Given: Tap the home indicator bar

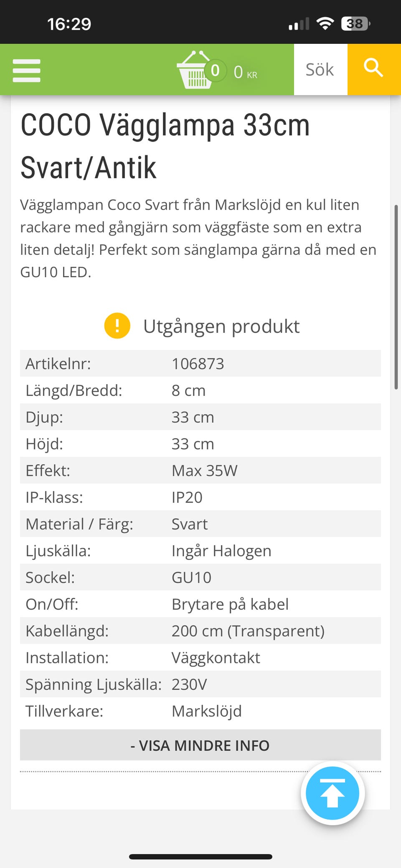Looking at the screenshot, I should (200, 857).
